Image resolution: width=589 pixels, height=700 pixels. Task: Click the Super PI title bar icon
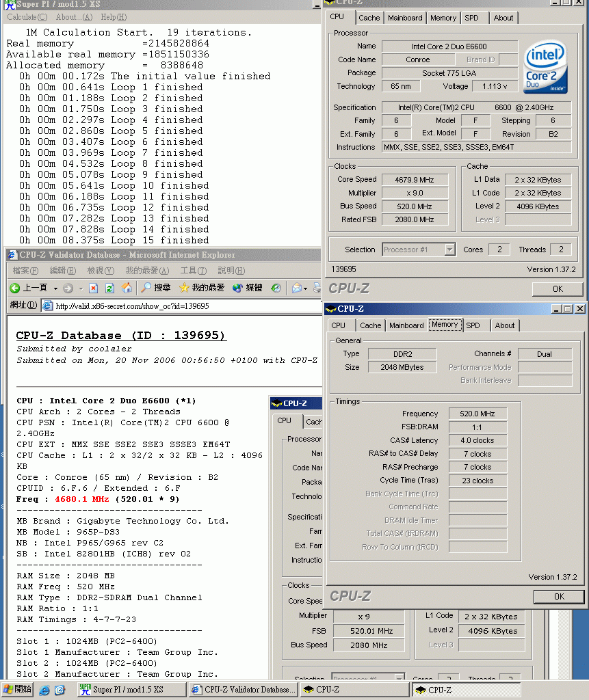[x=10, y=5]
